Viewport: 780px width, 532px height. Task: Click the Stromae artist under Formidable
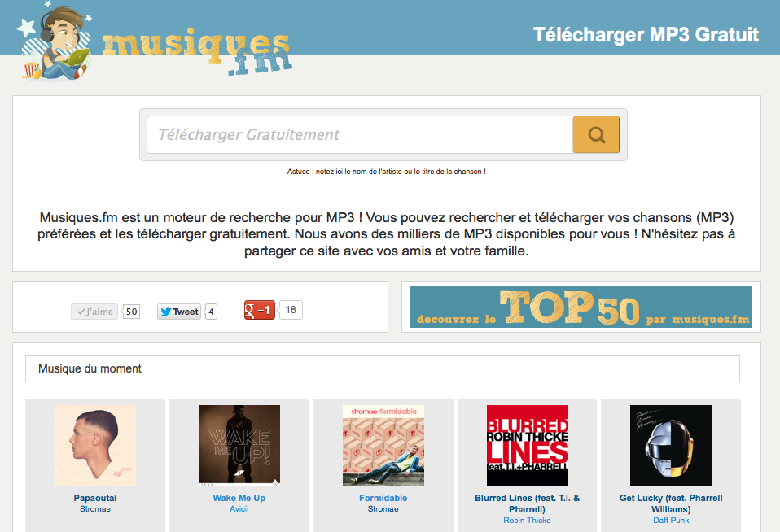tap(383, 509)
